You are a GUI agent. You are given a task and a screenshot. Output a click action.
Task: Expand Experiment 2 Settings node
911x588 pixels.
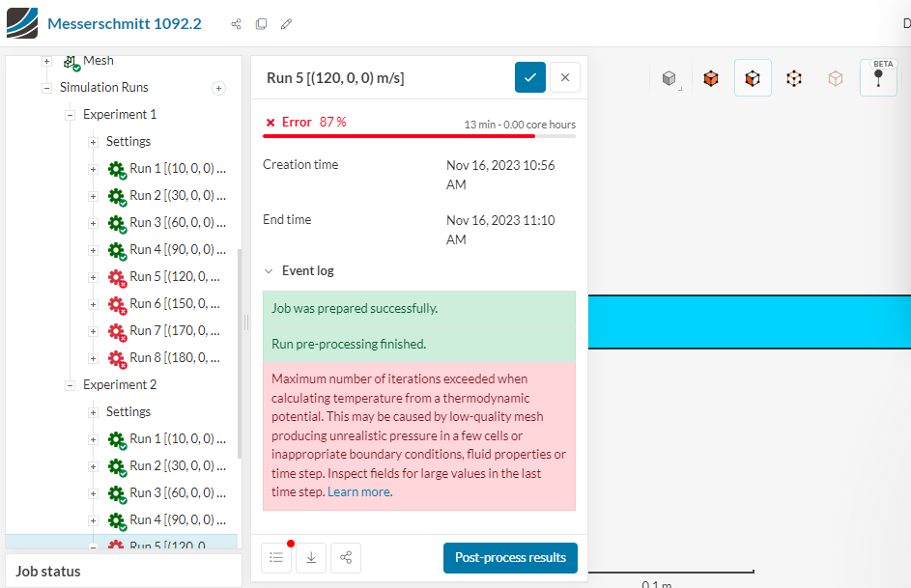(x=93, y=412)
